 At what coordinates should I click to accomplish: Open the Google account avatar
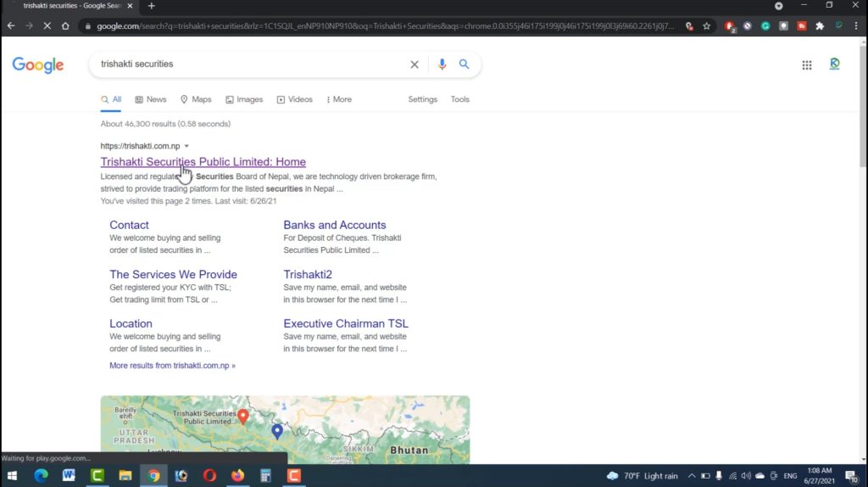click(834, 64)
